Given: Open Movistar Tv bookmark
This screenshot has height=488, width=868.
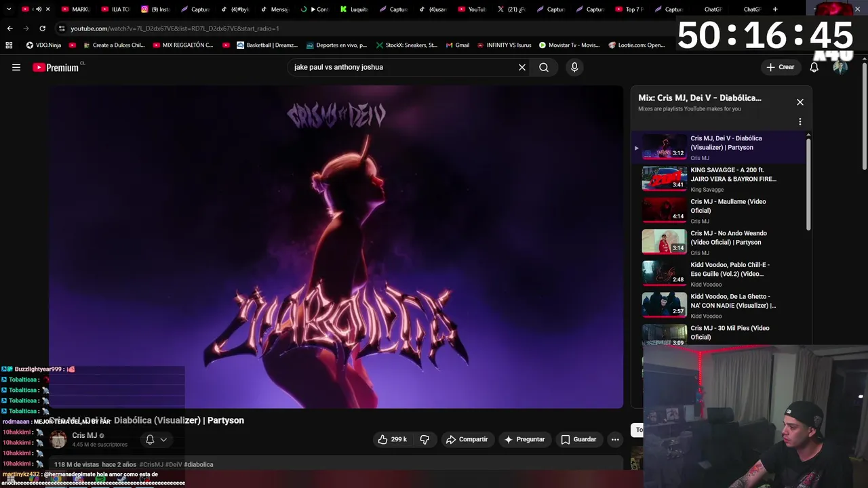Looking at the screenshot, I should coord(570,45).
